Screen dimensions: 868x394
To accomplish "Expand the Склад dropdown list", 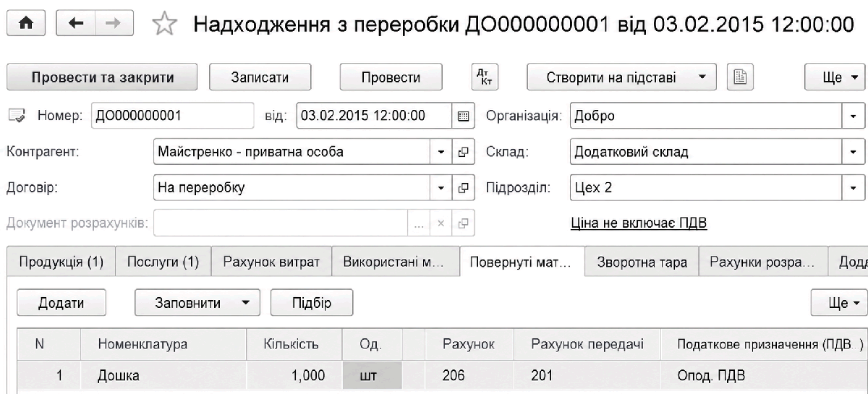I will 854,153.
